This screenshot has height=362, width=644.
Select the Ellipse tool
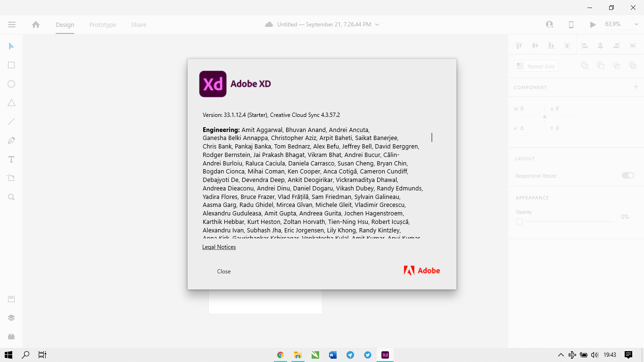click(11, 84)
